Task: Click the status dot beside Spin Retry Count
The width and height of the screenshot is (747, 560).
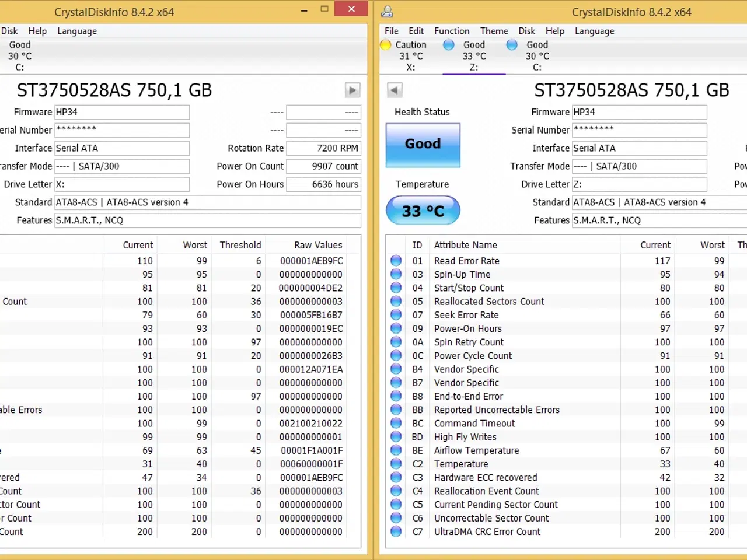Action: tap(396, 342)
